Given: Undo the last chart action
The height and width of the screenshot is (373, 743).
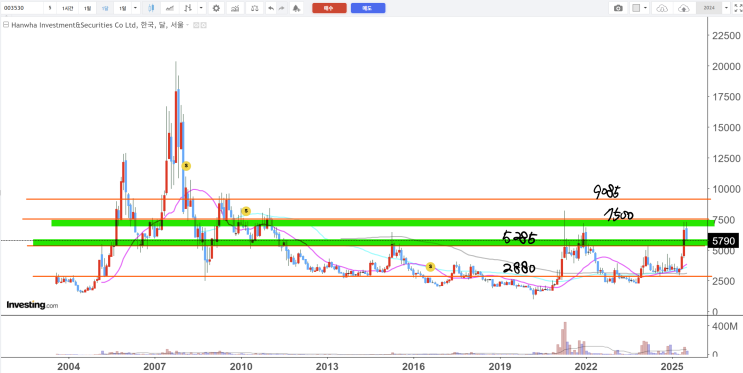Looking at the screenshot, I should [x=271, y=8].
